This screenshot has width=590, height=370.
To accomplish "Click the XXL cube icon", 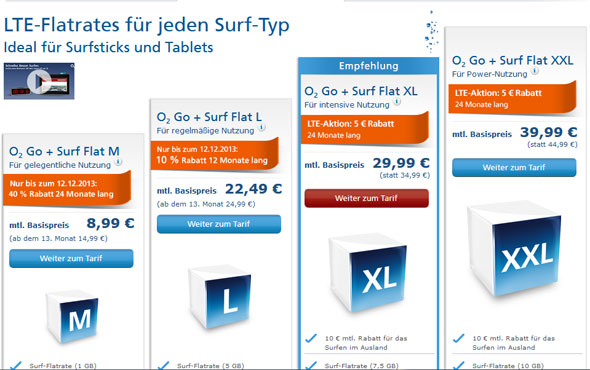I will click(x=514, y=250).
